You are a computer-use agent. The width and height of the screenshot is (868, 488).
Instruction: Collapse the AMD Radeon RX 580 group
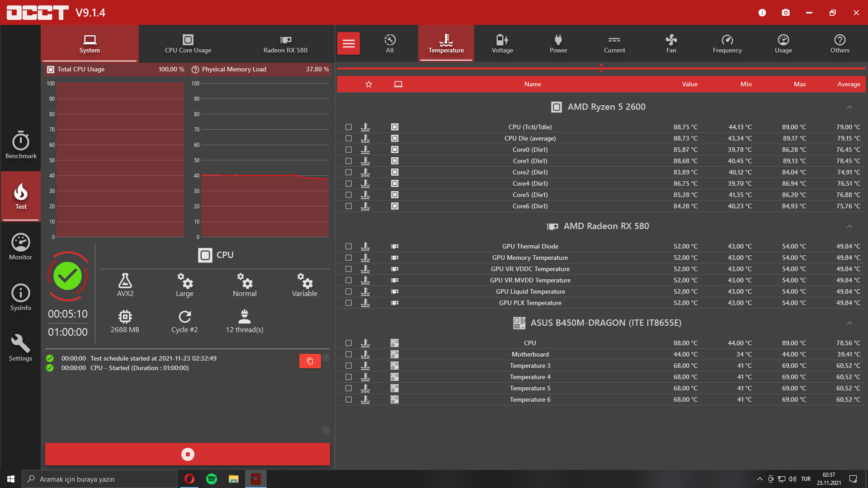click(x=849, y=226)
